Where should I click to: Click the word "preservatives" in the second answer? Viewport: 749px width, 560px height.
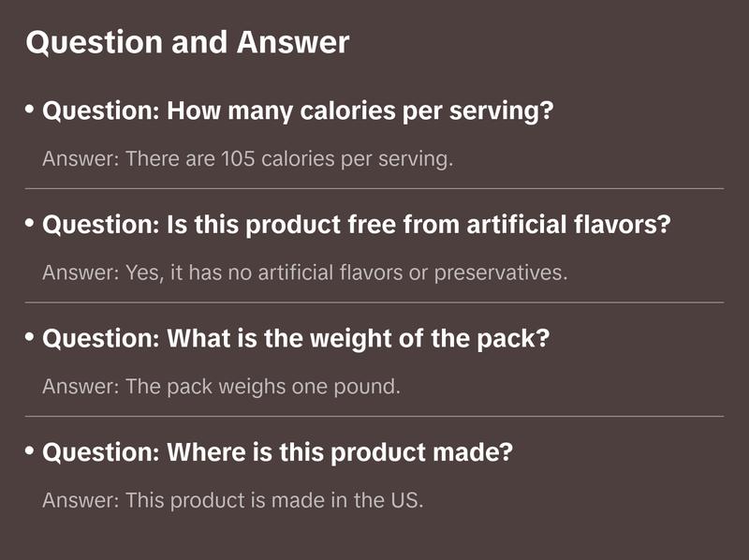pyautogui.click(x=507, y=273)
